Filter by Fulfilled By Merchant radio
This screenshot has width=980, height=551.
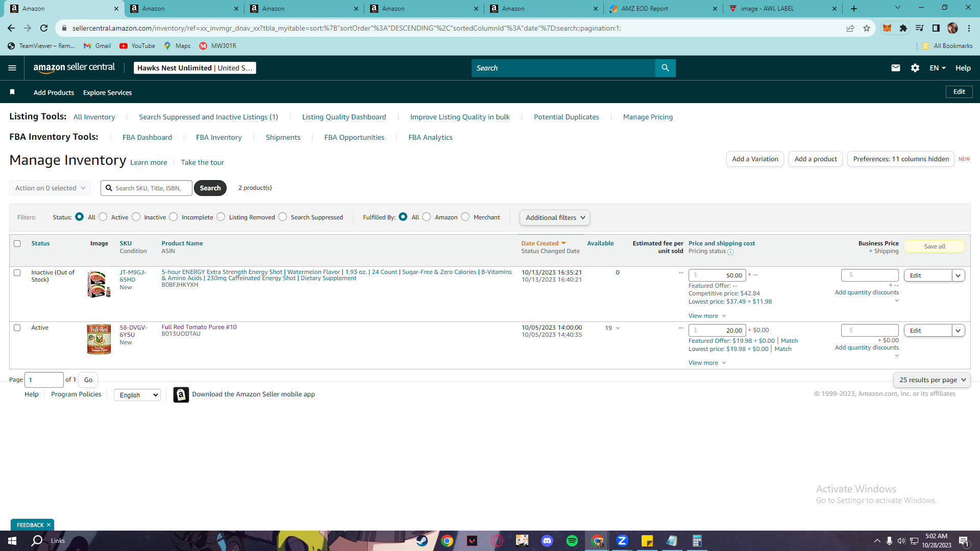465,217
